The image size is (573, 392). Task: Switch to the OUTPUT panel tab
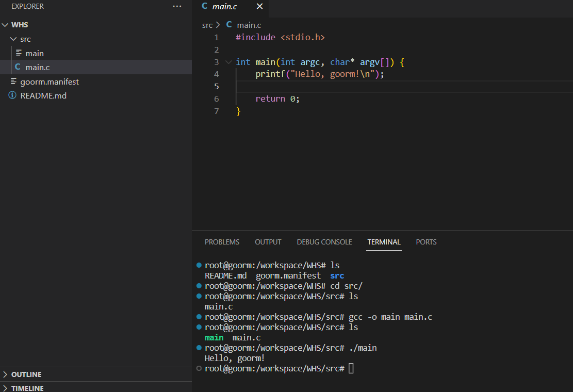coord(268,242)
